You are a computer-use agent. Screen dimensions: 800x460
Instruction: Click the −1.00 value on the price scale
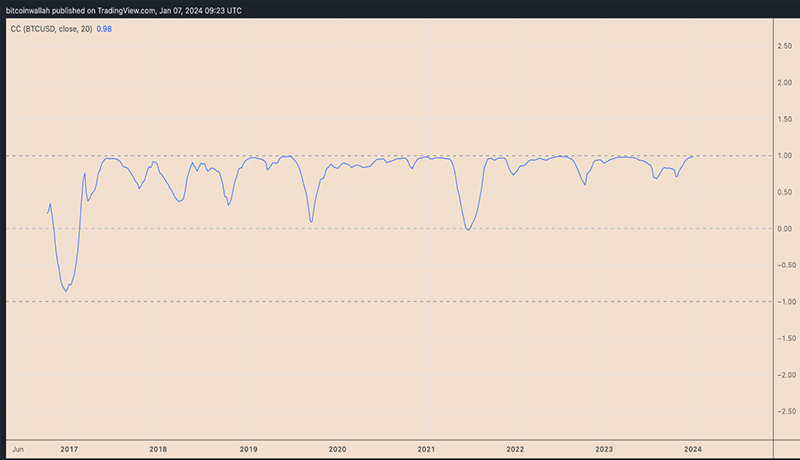pos(786,302)
